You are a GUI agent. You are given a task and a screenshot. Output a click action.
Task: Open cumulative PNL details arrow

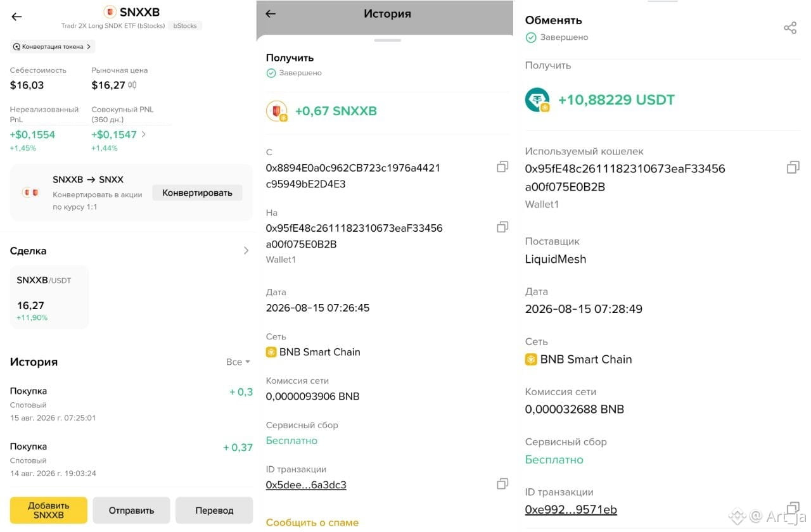144,134
